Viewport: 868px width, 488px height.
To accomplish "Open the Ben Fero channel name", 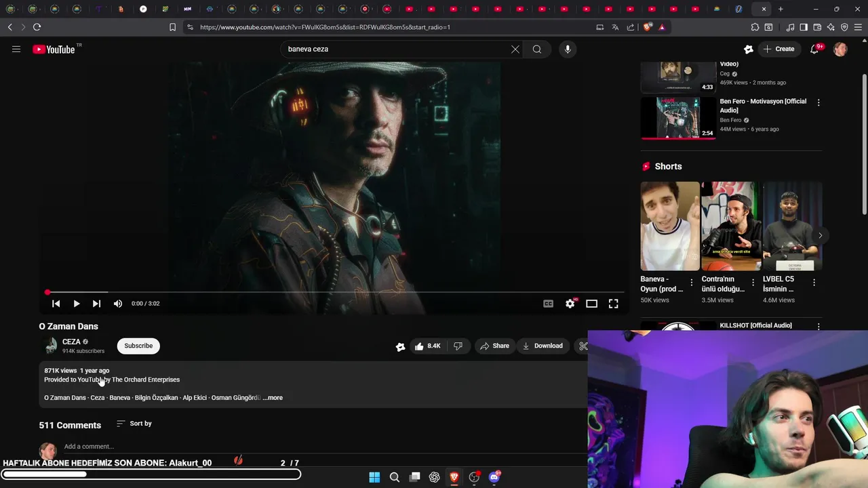I will point(730,120).
